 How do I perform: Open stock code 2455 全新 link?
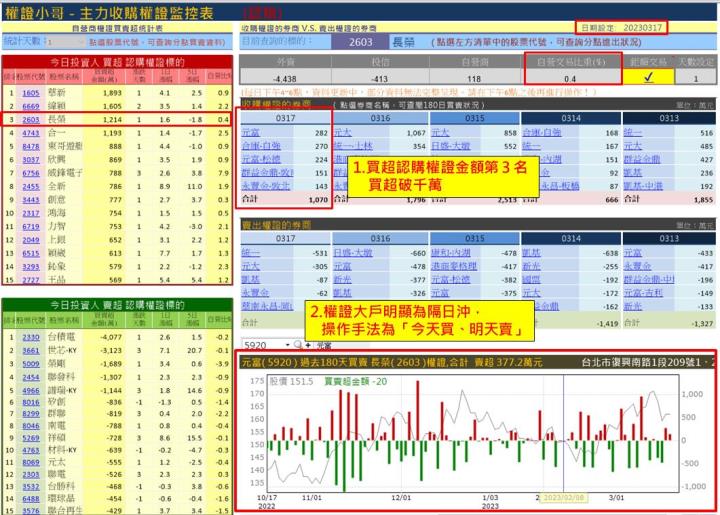click(x=31, y=186)
